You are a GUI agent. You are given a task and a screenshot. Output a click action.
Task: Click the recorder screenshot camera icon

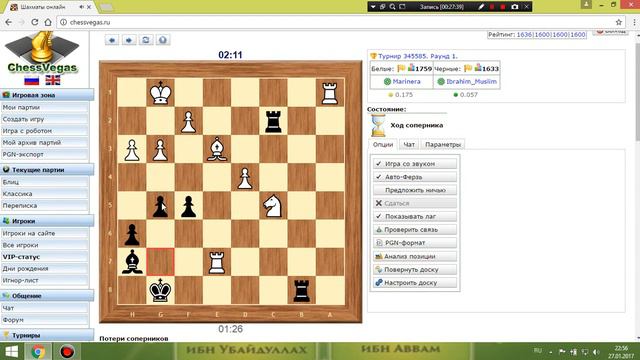pos(515,7)
